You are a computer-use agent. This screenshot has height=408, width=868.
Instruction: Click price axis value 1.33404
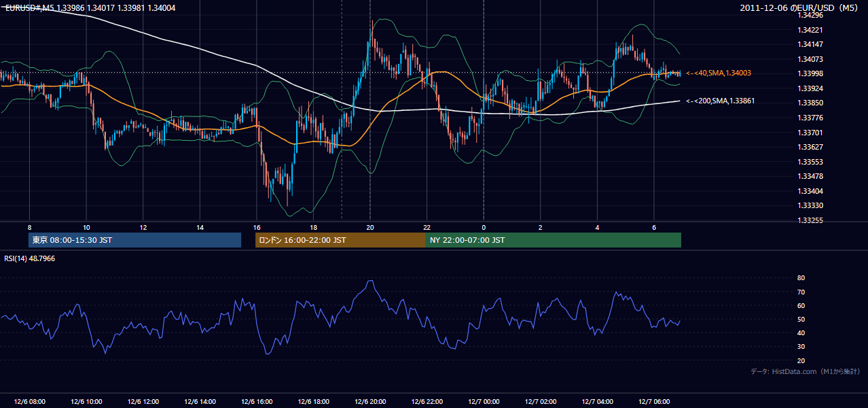point(811,191)
